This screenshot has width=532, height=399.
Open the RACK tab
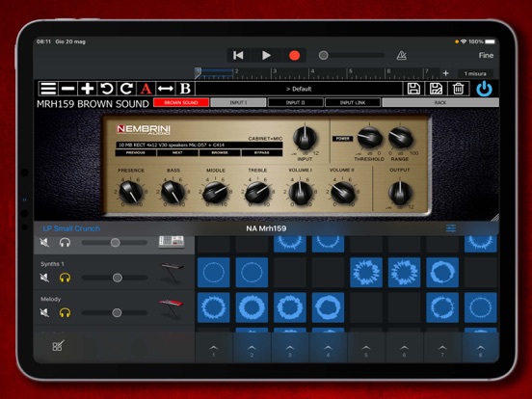click(440, 102)
